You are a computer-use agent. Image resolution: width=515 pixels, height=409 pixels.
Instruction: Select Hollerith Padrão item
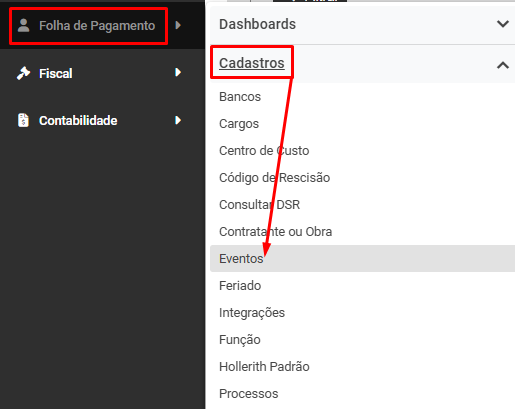(264, 367)
